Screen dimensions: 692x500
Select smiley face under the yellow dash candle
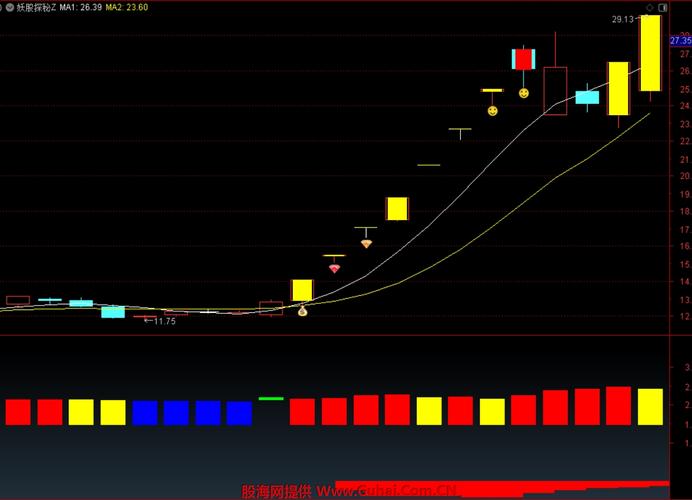(492, 110)
